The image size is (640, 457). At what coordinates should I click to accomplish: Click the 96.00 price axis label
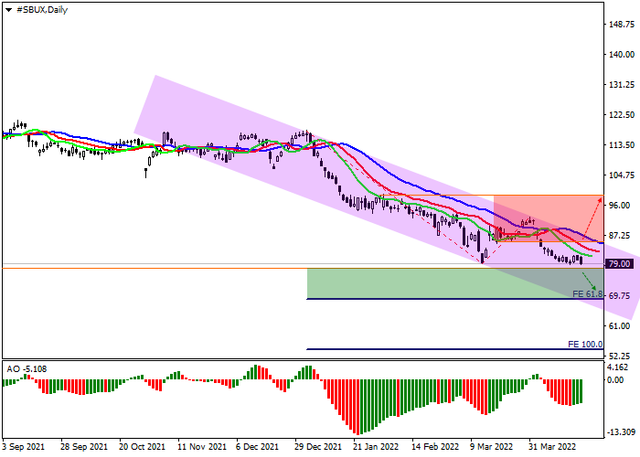[x=620, y=205]
